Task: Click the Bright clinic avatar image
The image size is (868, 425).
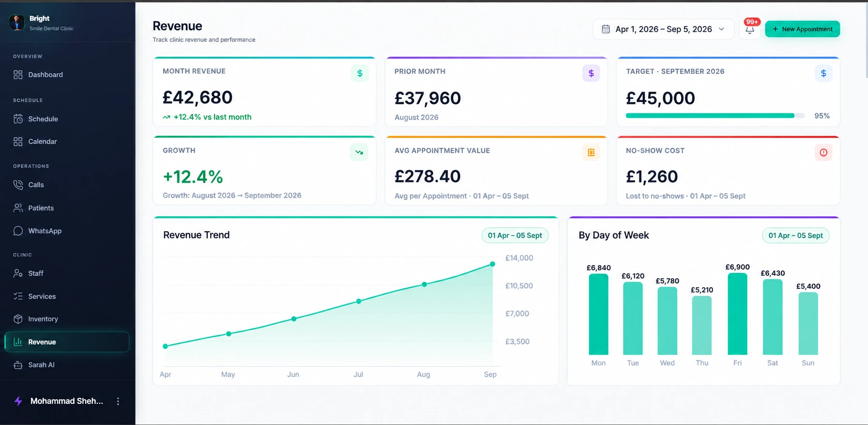Action: [17, 22]
